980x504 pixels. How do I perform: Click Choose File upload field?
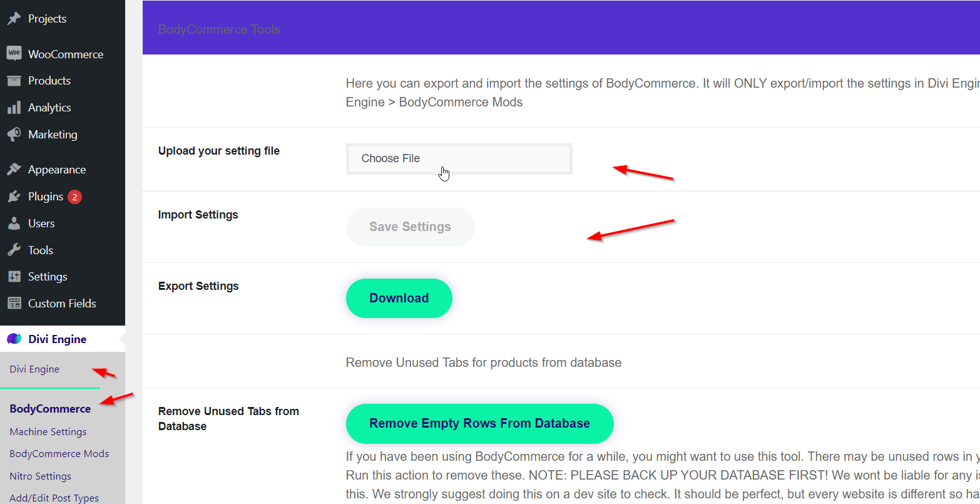(459, 159)
